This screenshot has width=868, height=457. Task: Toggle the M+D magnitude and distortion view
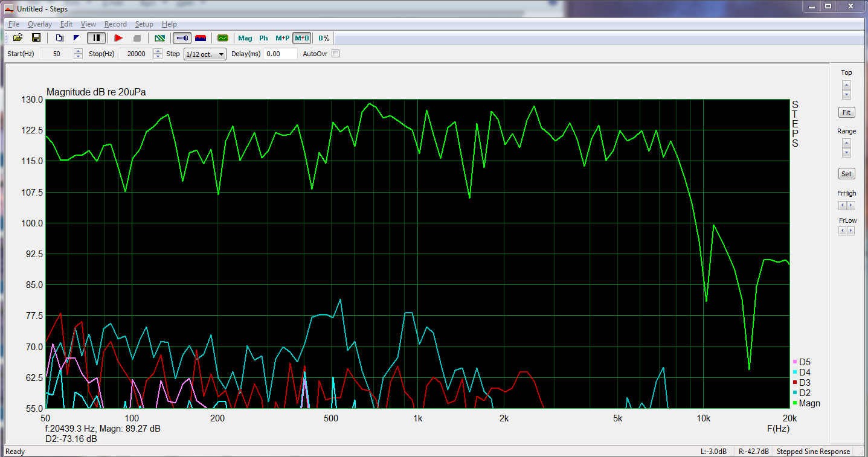click(x=301, y=38)
